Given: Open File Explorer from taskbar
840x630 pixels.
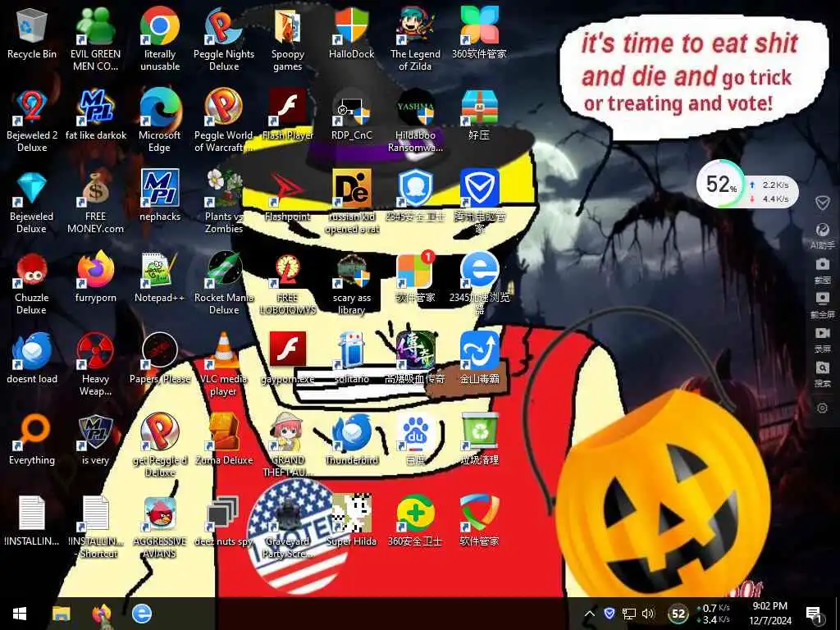Looking at the screenshot, I should pos(61,614).
